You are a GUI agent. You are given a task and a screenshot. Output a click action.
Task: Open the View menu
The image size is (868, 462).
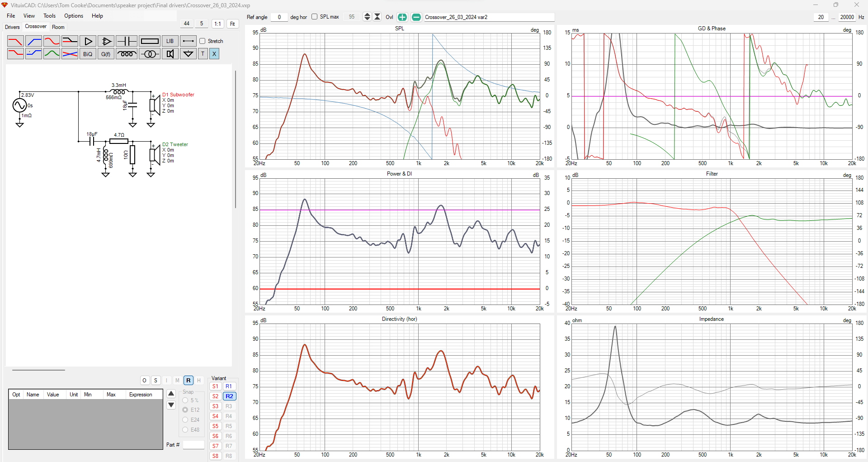tap(29, 16)
